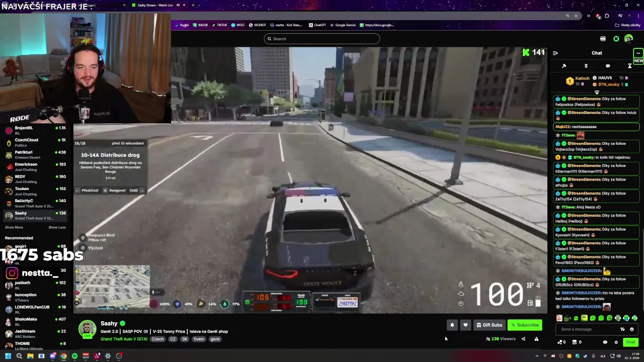Click in the Kick Search box
This screenshot has width=644, height=362.
click(322, 39)
